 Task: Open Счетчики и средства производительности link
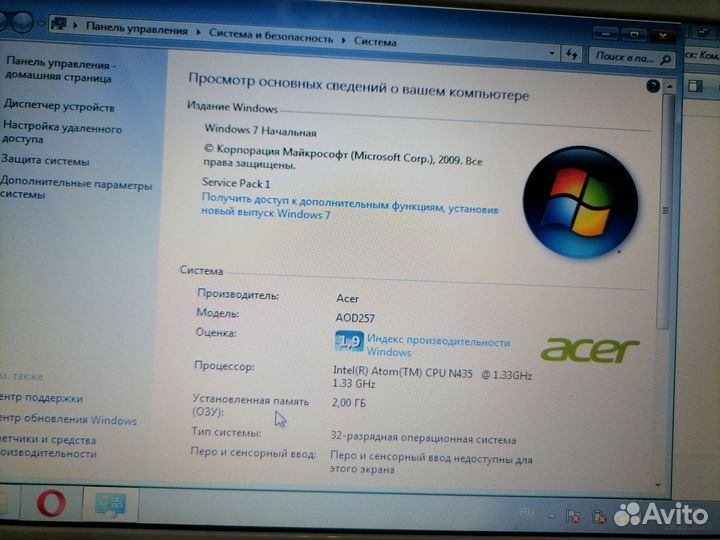click(48, 447)
